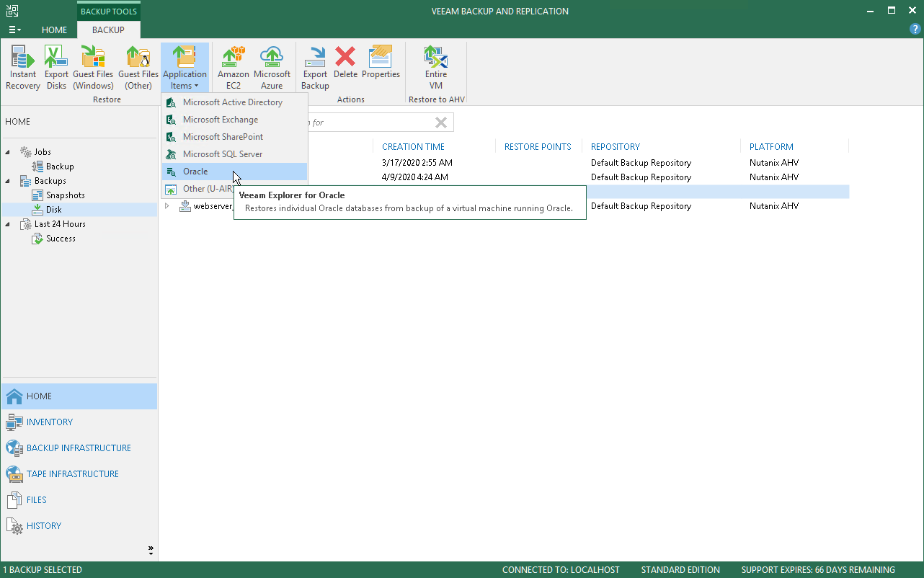Select the Jobs tree item
The height and width of the screenshot is (578, 924).
coord(43,152)
